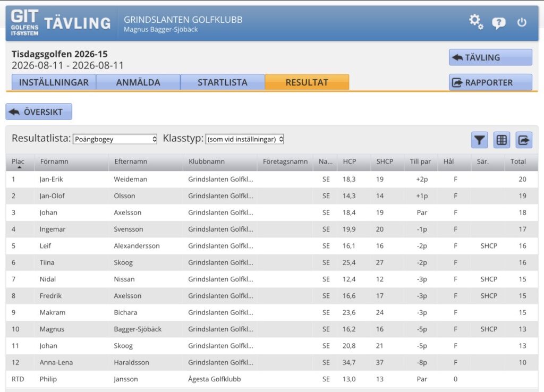
Task: Open the settings gears icon
Action: (x=476, y=22)
